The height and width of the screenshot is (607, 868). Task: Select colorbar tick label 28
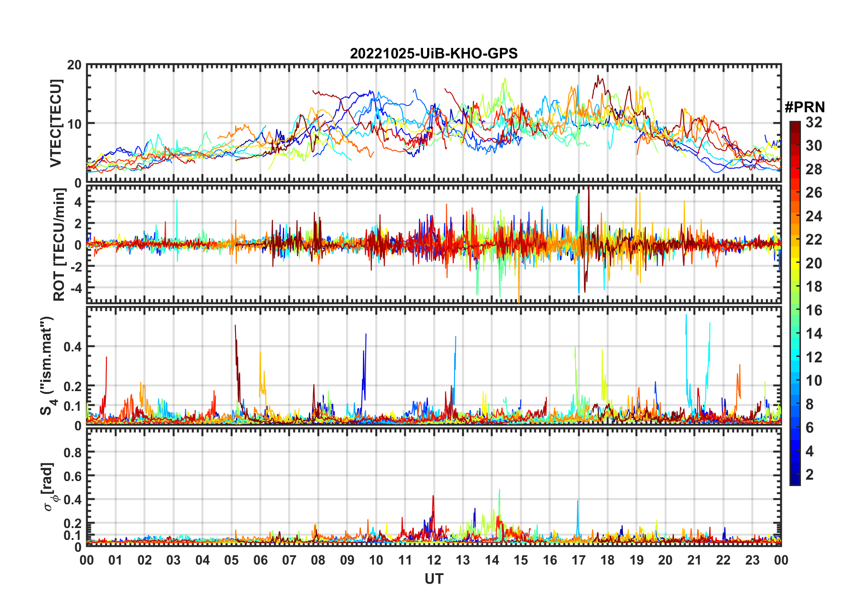tap(814, 169)
